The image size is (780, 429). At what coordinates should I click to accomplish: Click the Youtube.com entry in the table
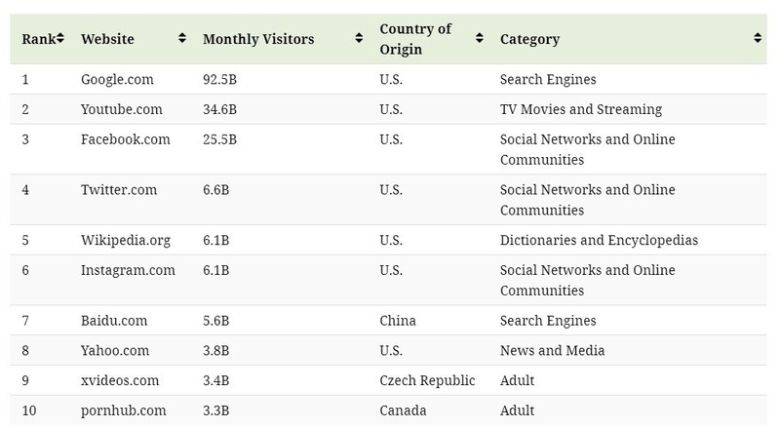(121, 109)
